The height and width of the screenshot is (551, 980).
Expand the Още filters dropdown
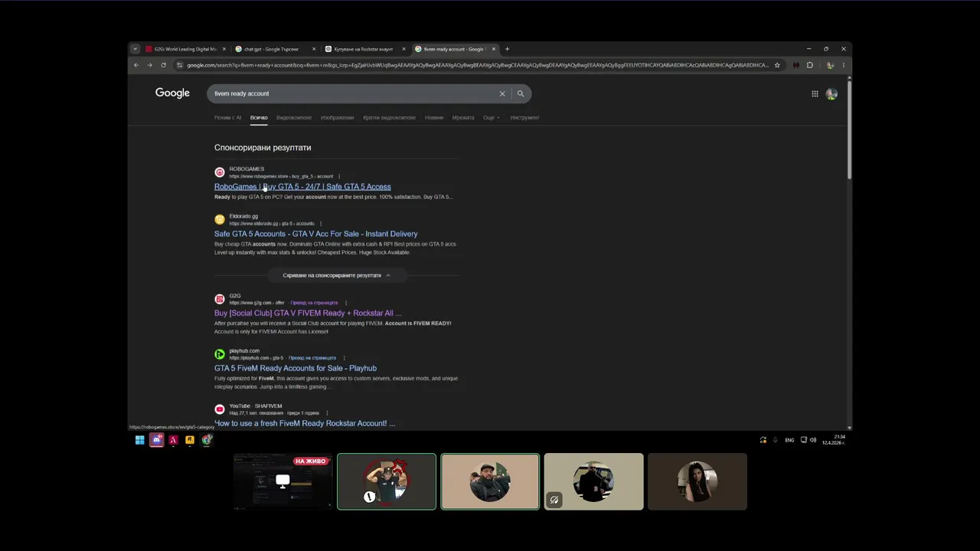click(491, 118)
